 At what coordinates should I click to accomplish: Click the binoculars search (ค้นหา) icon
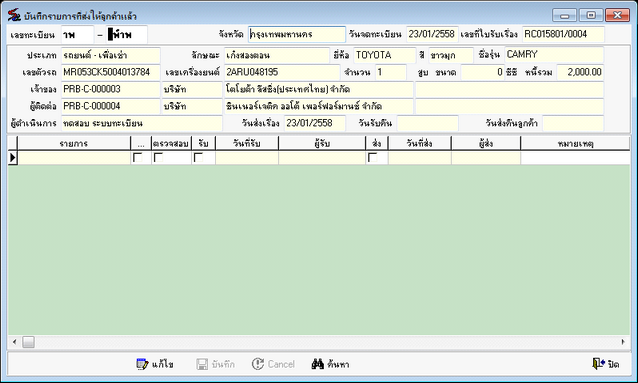point(318,364)
